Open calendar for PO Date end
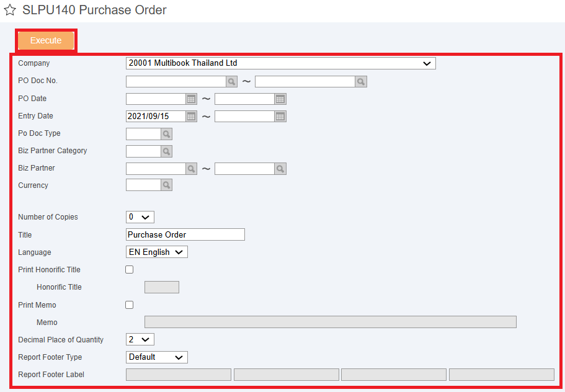 click(x=280, y=99)
